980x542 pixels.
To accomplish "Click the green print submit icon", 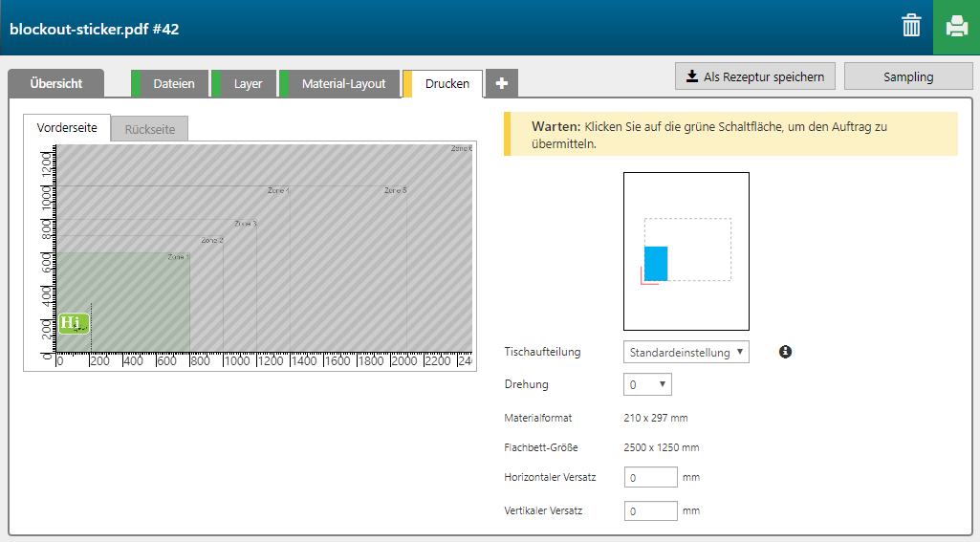I will coord(956,27).
